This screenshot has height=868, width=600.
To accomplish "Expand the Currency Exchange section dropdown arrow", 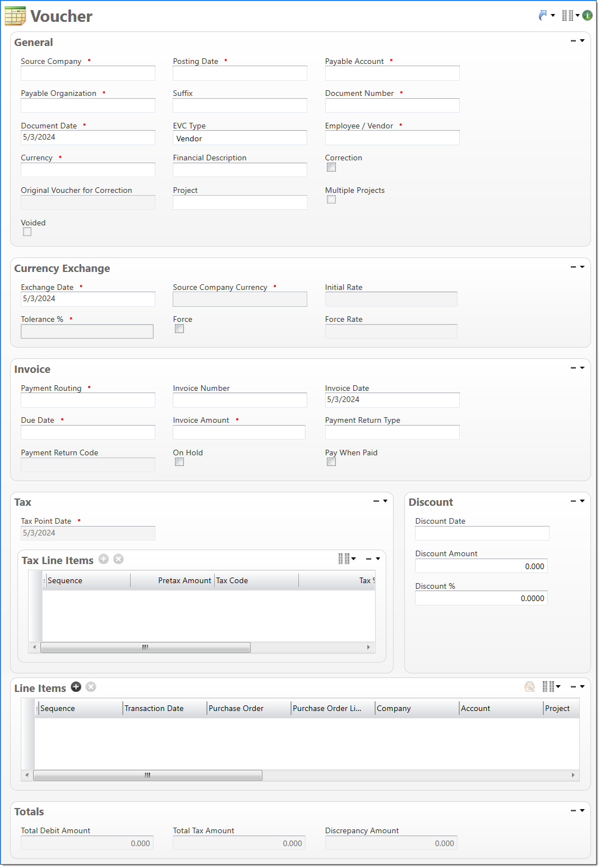I will 582,267.
